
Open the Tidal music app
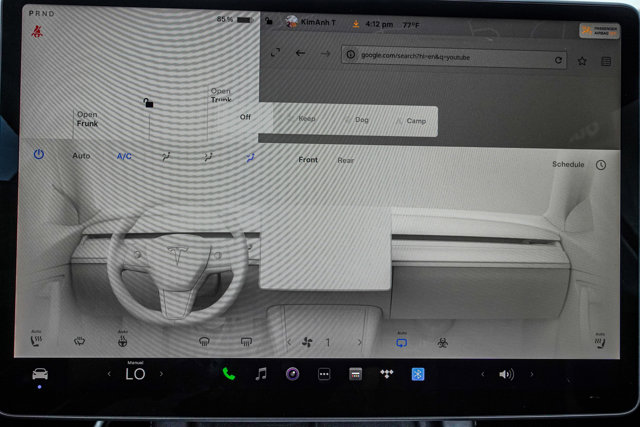[x=387, y=374]
